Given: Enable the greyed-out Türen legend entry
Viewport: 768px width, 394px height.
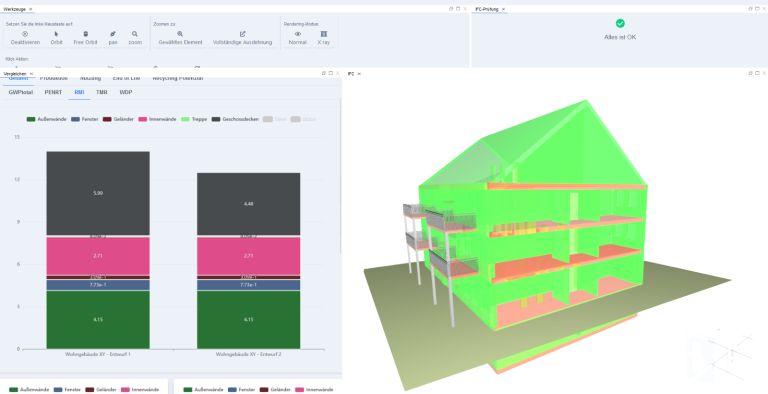Looking at the screenshot, I should [275, 119].
